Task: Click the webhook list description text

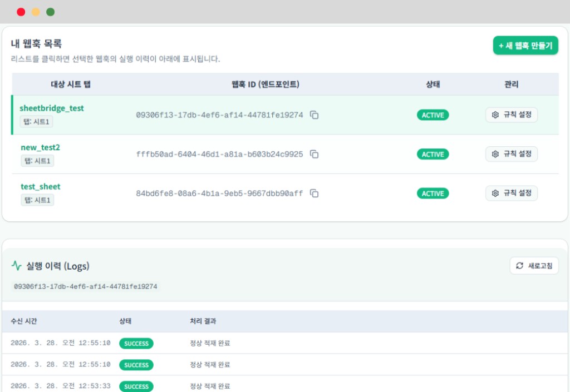Action: pyautogui.click(x=115, y=59)
